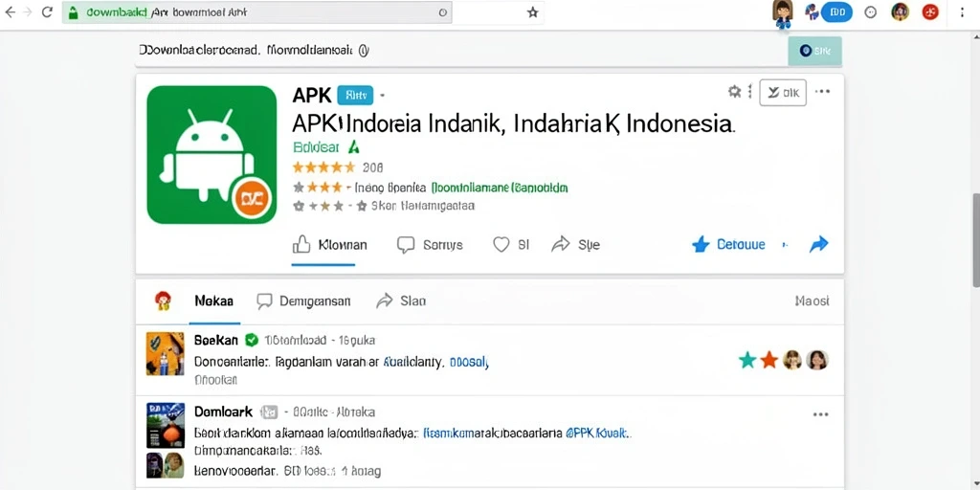
Task: Click the small thumbnail below Domloark image
Action: pos(166,466)
